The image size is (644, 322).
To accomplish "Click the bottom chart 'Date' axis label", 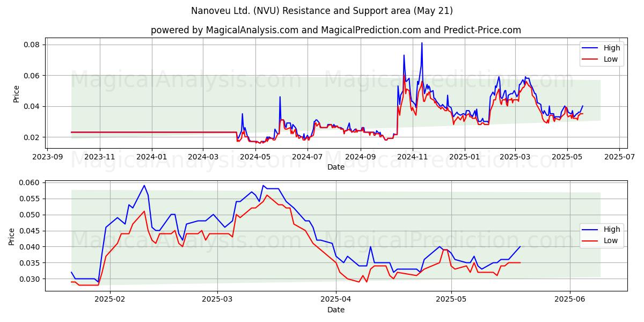I will click(336, 310).
